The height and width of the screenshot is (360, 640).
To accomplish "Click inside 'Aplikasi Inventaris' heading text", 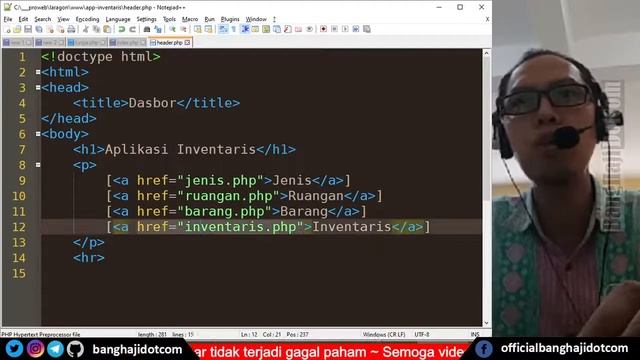I will (180, 149).
